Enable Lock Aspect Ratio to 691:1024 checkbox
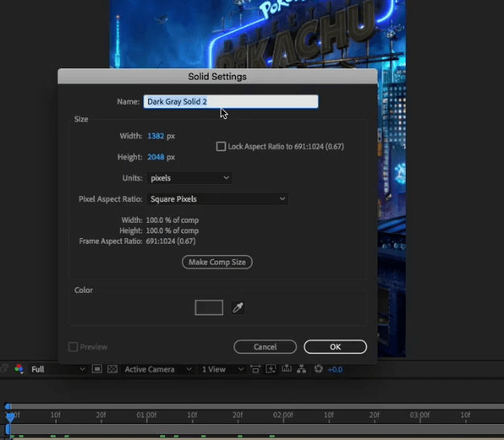The image size is (504, 440). [x=221, y=146]
